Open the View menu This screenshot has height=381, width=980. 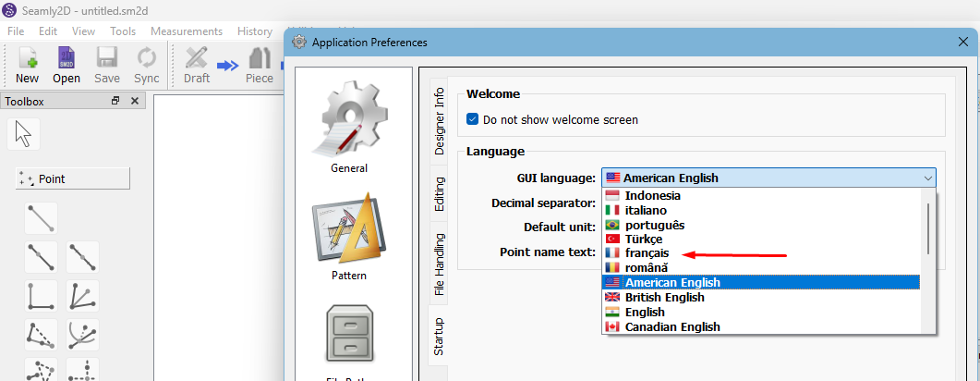tap(84, 31)
